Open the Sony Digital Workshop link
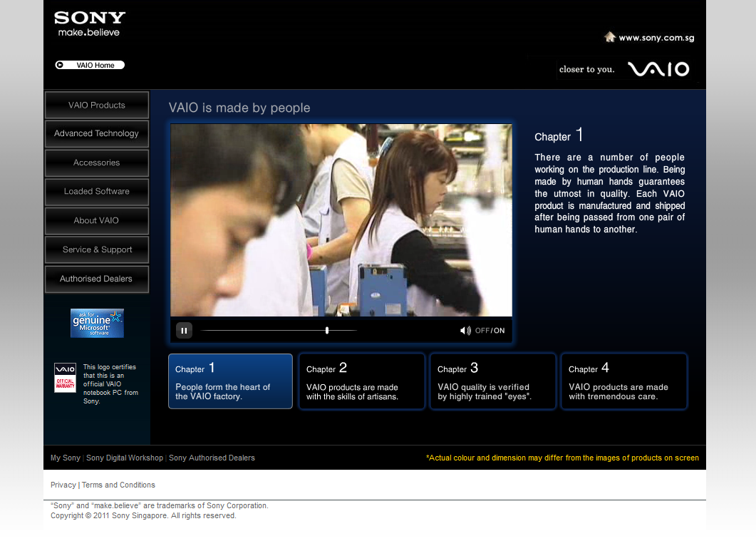Image resolution: width=756 pixels, height=546 pixels. tap(125, 458)
